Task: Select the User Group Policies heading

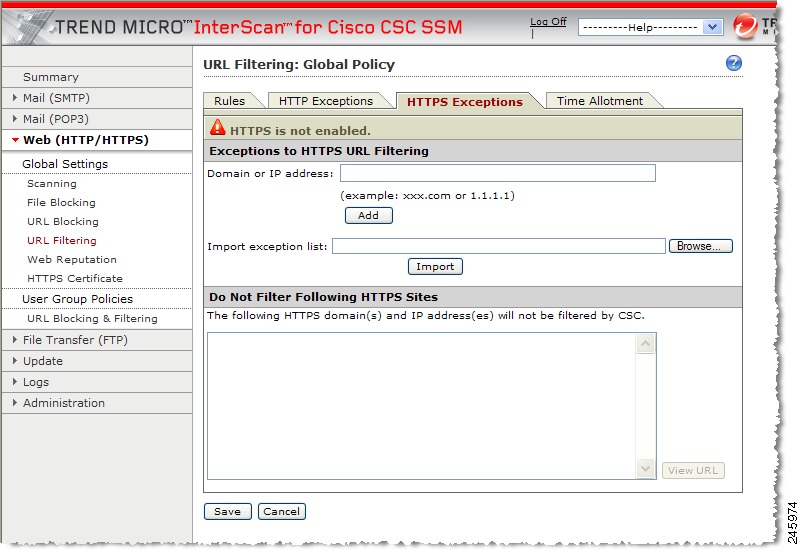Action: 77,299
